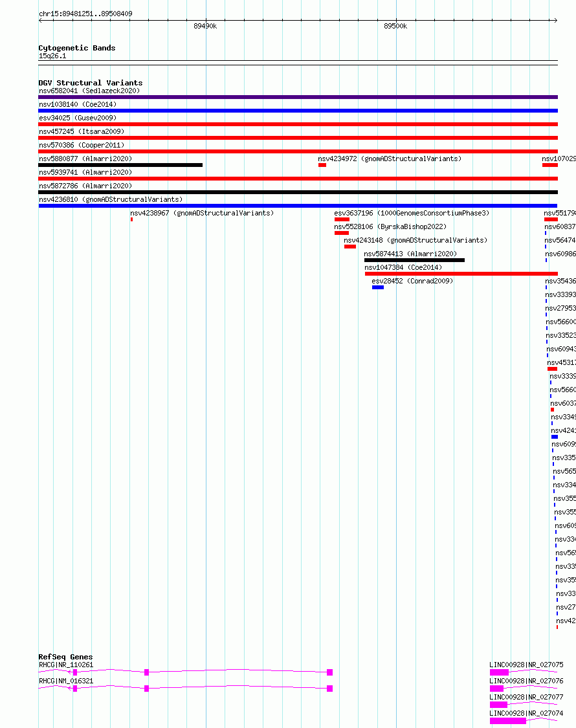Open the LINC00928|NR_027076 transcript label
This screenshot has width=576, height=728.
pos(526,681)
